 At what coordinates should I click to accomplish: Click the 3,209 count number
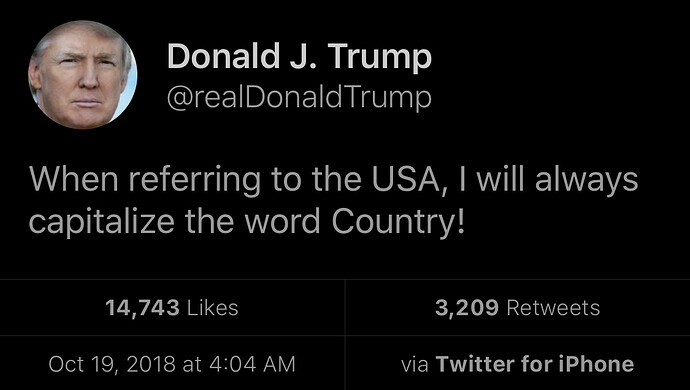467,308
